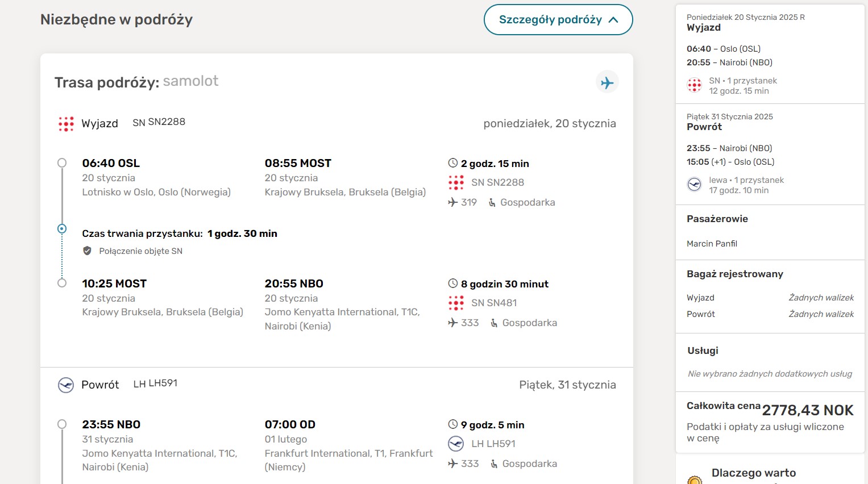Click the clock icon next to 2 godz. 15 min
This screenshot has height=484, width=868.
[x=453, y=163]
